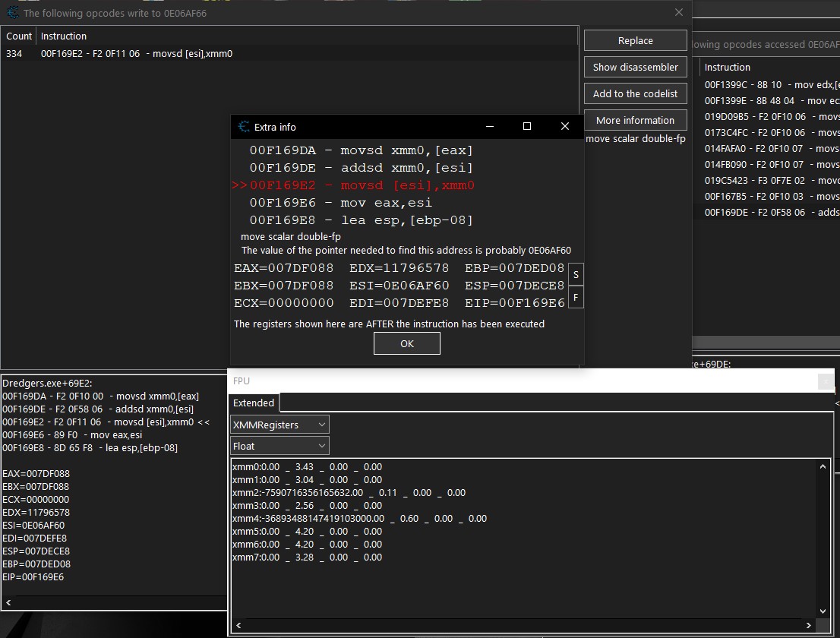This screenshot has width=840, height=638.
Task: Close the opcodes write to 0E06AF66 window
Action: (679, 12)
